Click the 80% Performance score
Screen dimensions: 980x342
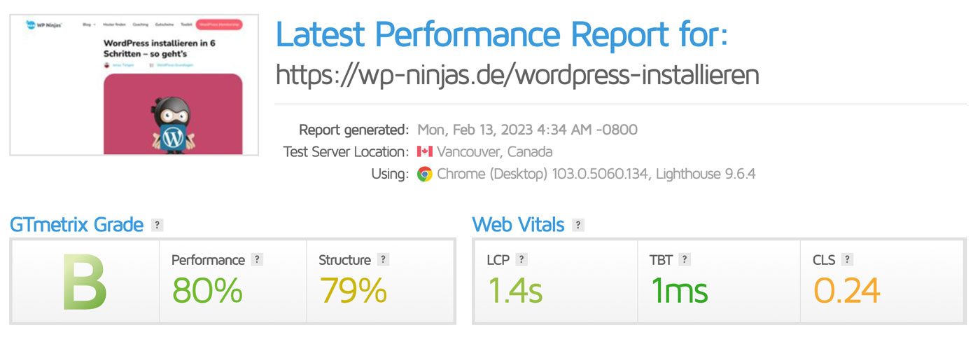click(207, 290)
